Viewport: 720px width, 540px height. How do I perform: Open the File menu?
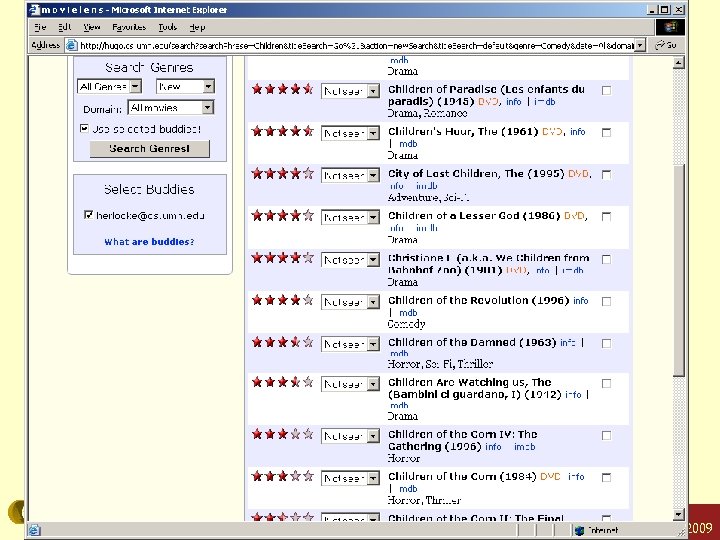pos(40,28)
